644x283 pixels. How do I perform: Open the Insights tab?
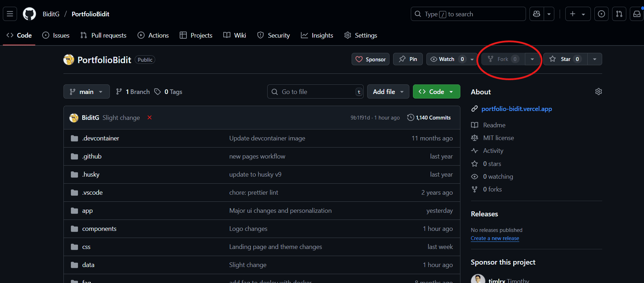[317, 35]
